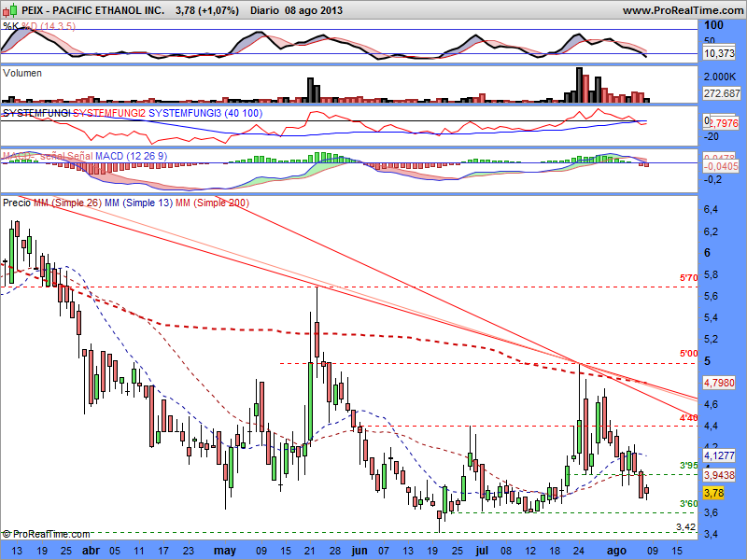
Task: Click the abr month label on date axis
Action: pos(92,551)
